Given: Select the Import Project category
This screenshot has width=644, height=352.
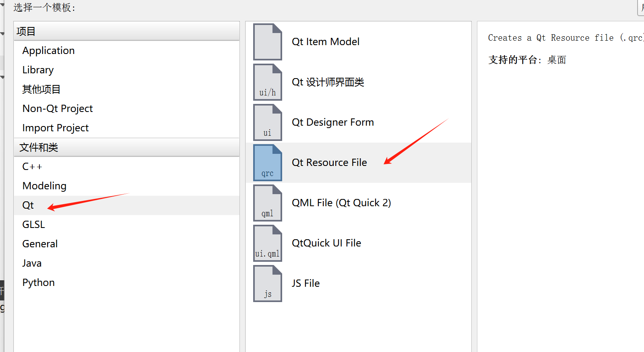Looking at the screenshot, I should click(x=127, y=128).
